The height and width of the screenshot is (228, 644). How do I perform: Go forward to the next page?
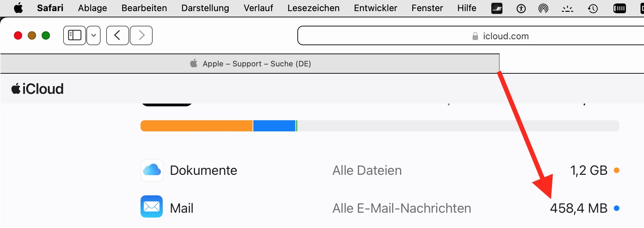tap(141, 35)
